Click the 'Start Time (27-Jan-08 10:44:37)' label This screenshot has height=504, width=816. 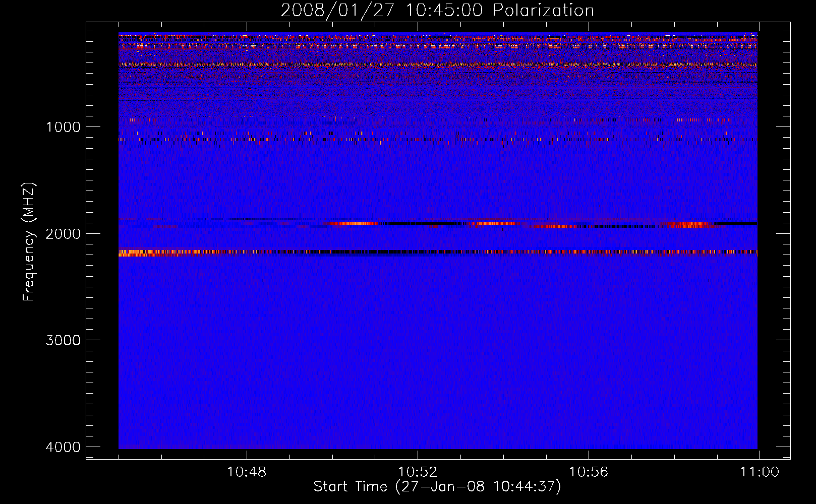coord(437,487)
